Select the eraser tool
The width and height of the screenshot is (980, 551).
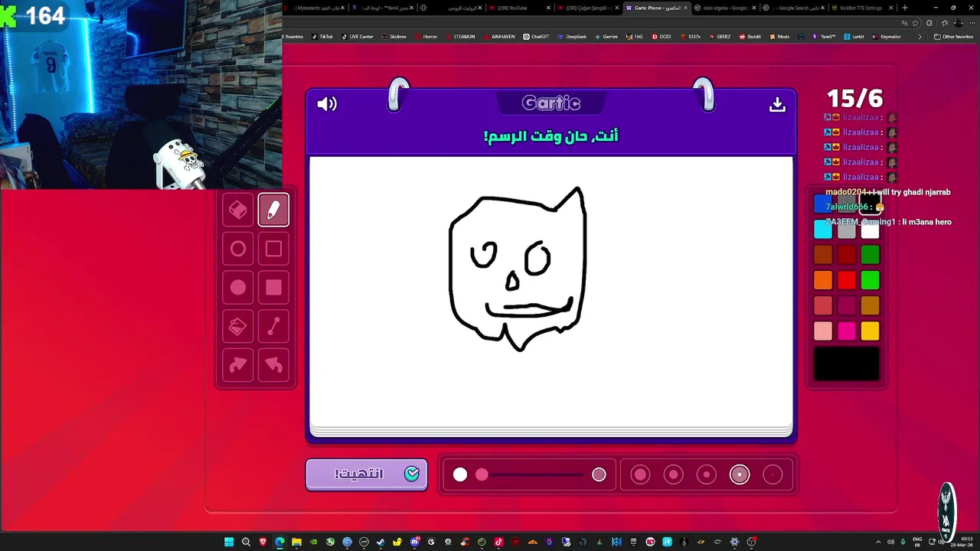point(238,210)
